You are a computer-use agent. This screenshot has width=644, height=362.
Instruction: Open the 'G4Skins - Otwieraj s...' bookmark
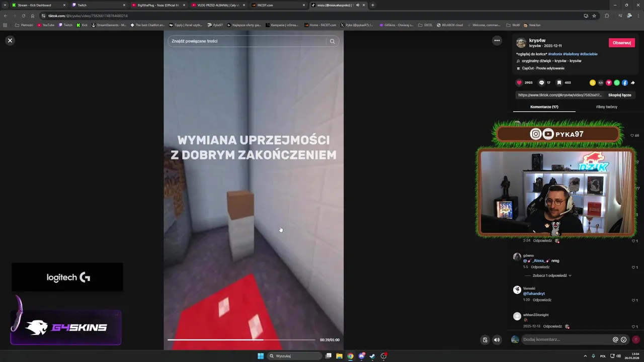396,25
